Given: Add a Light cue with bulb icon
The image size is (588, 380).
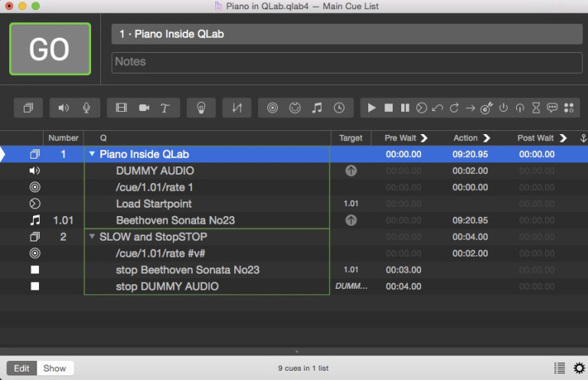Looking at the screenshot, I should pyautogui.click(x=201, y=108).
